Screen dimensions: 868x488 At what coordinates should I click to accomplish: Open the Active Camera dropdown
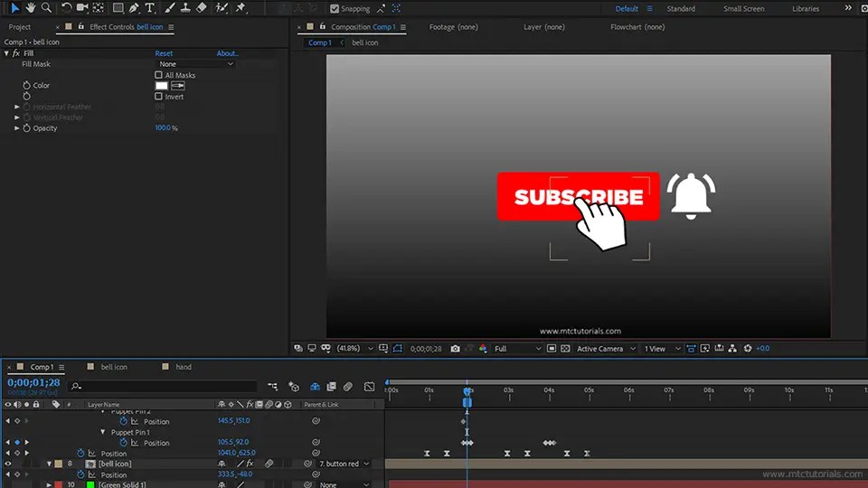pyautogui.click(x=606, y=349)
